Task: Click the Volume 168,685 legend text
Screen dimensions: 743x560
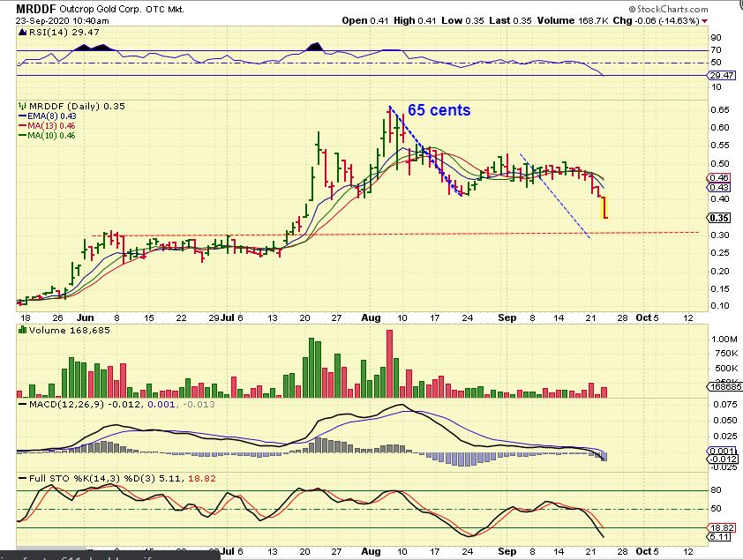Action: coord(69,330)
